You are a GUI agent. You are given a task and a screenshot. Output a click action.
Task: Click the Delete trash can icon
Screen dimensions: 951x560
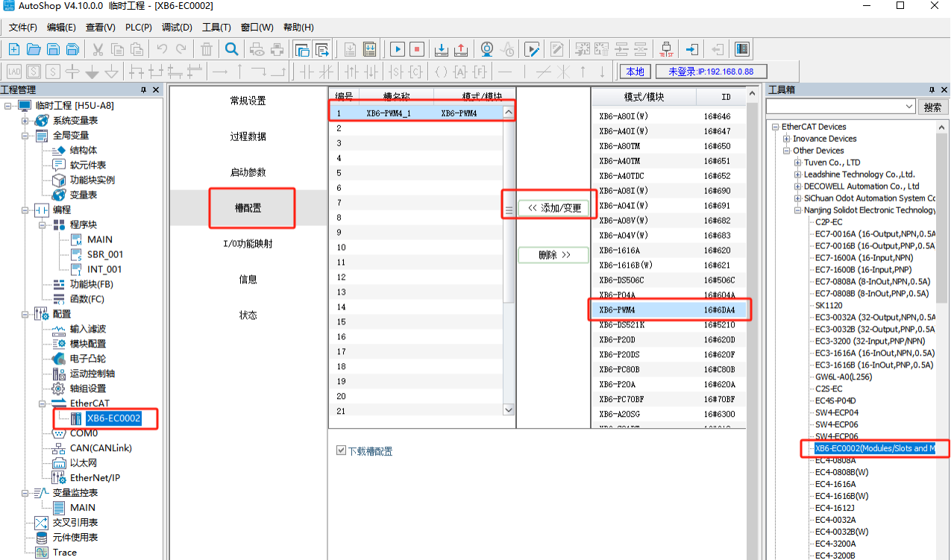click(x=207, y=49)
